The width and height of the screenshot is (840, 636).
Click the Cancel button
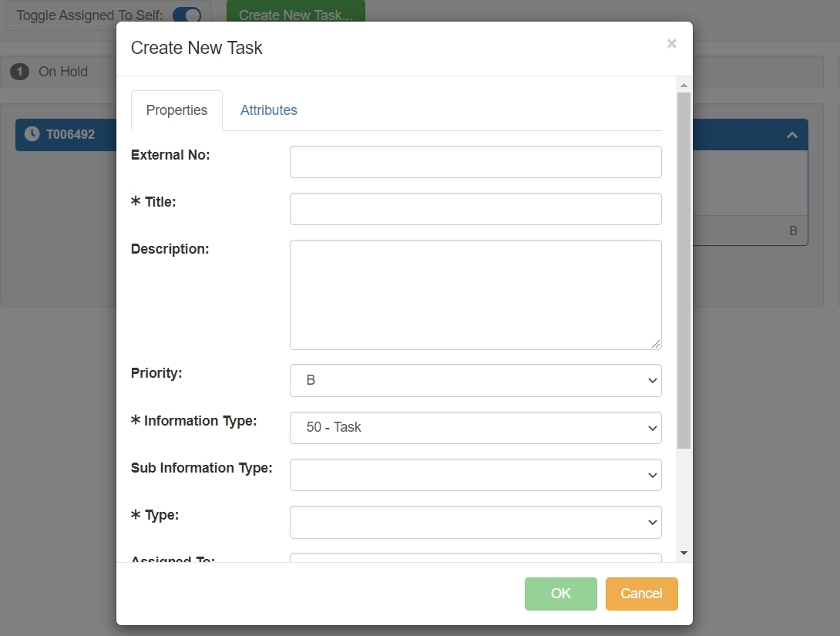click(641, 594)
